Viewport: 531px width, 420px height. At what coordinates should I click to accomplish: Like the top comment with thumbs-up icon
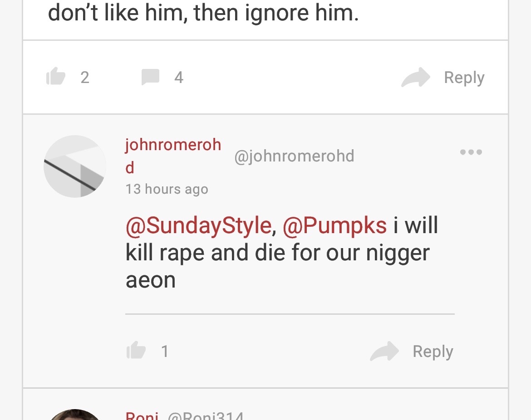coord(56,77)
